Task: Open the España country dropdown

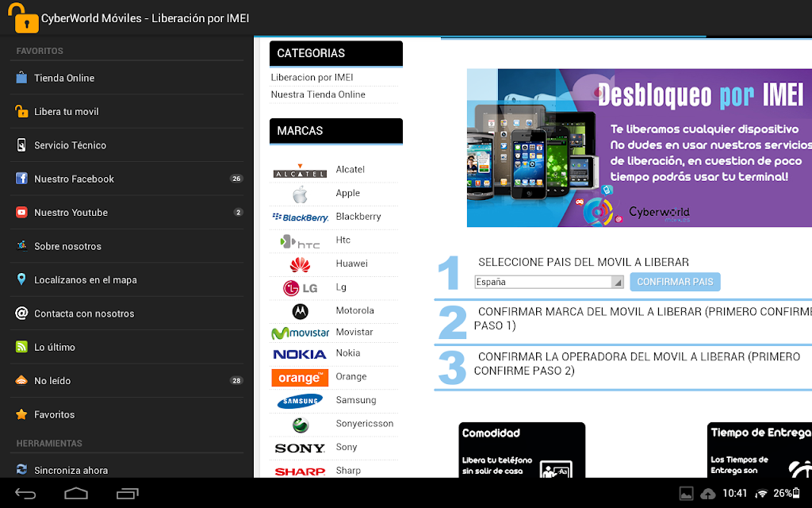Action: coord(549,282)
